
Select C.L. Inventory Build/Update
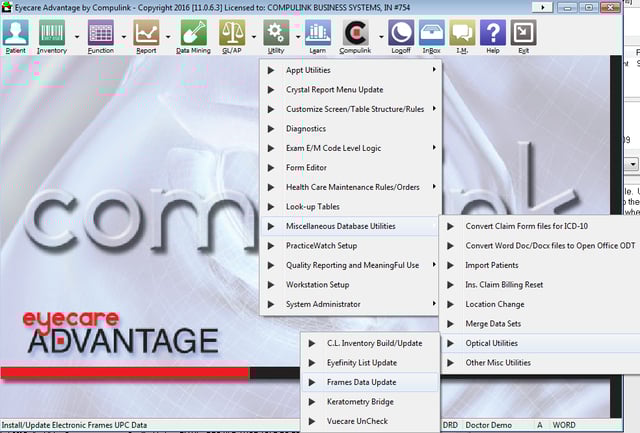click(370, 343)
